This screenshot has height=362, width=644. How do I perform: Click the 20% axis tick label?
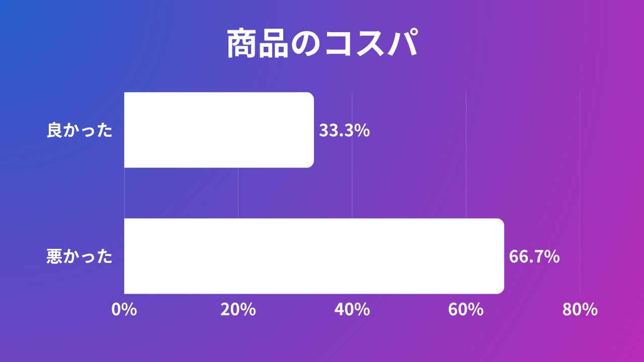point(238,310)
